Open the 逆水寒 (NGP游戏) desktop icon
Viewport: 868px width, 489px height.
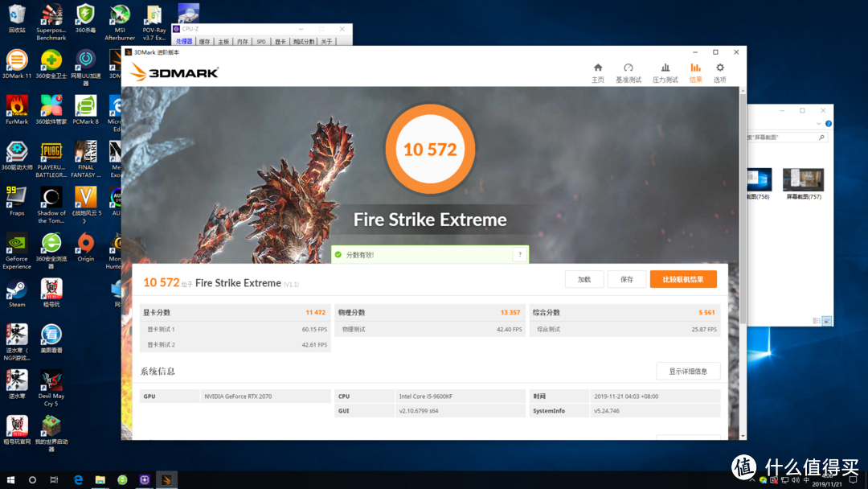pos(17,343)
